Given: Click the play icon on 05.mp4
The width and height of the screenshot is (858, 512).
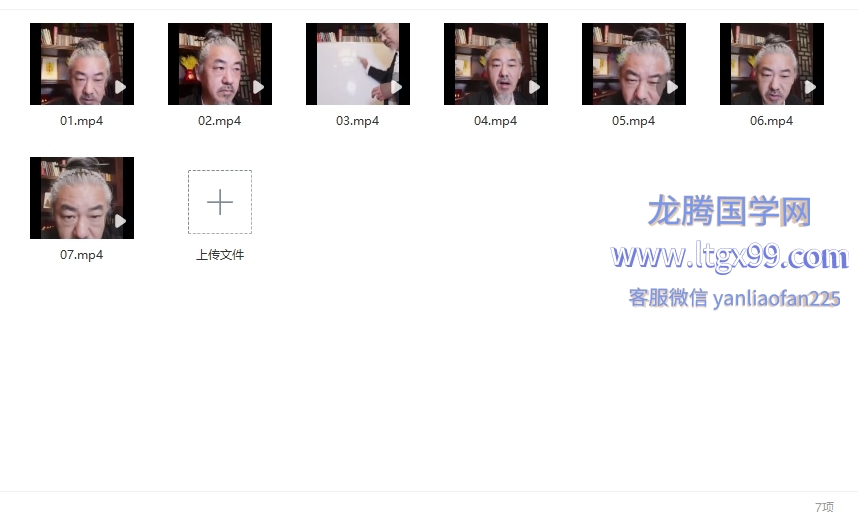Looking at the screenshot, I should pyautogui.click(x=672, y=87).
